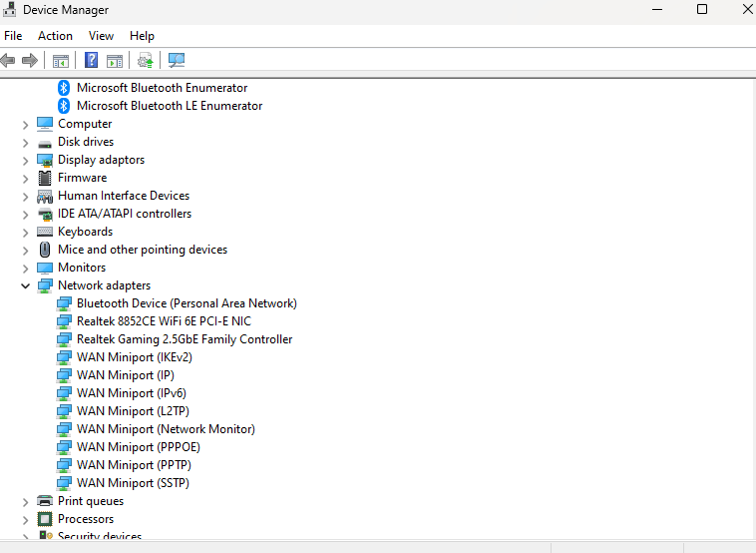Select the Firmware label
756x553 pixels.
click(83, 178)
